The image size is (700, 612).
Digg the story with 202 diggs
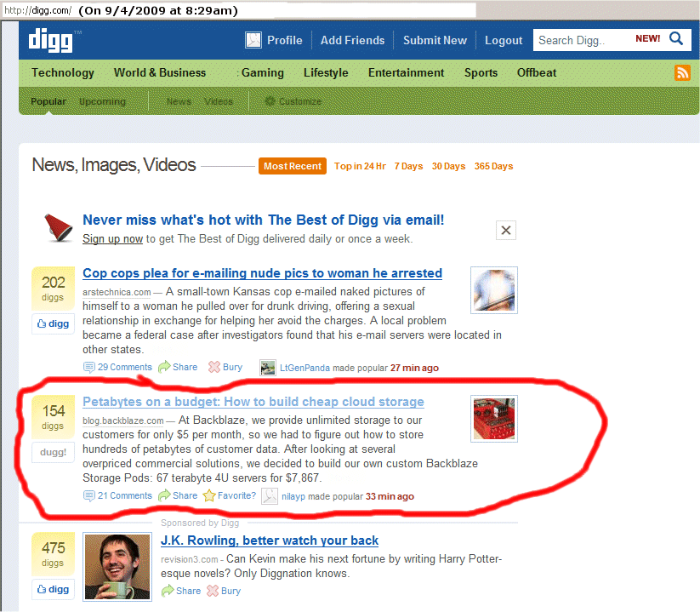[53, 323]
